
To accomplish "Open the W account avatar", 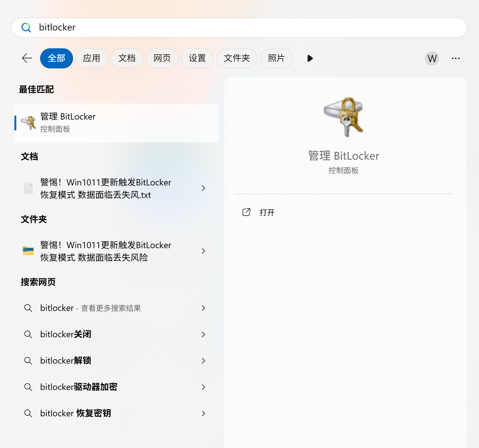I will 432,58.
